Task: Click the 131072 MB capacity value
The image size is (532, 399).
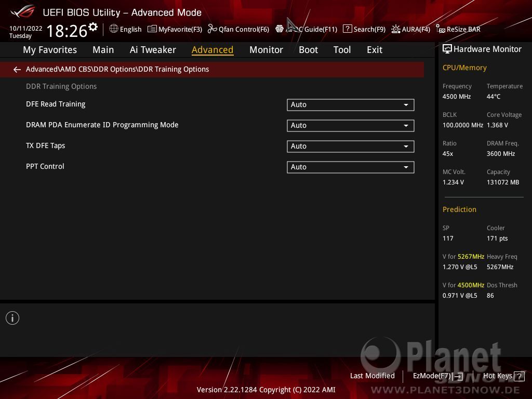Action: pos(503,182)
